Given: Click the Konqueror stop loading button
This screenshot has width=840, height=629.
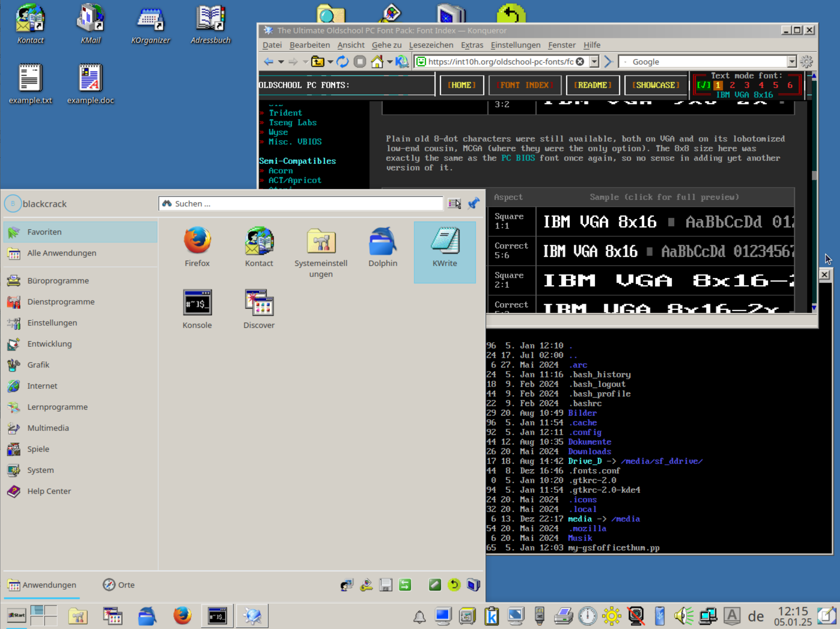Looking at the screenshot, I should [x=360, y=62].
